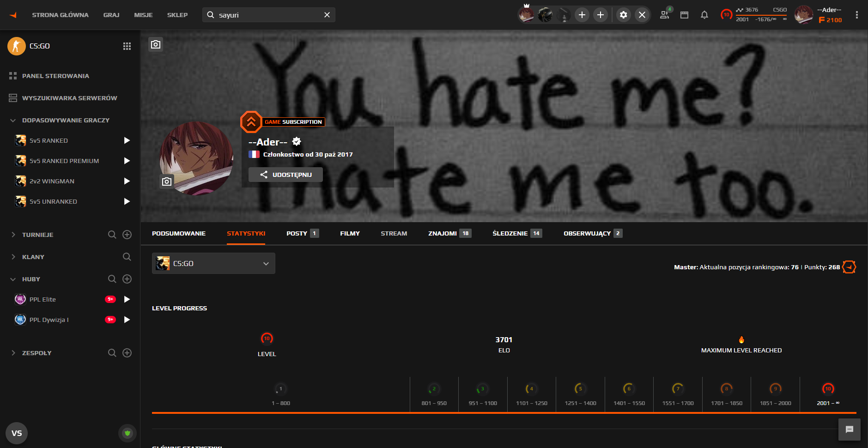
Task: Open the chat bubble button
Action: pos(850,430)
